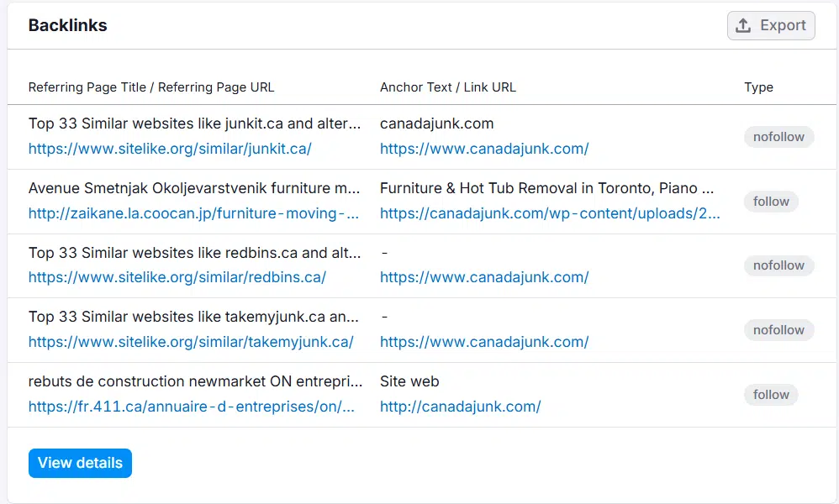Click the Anchor Text / Link URL column header
The image size is (839, 504).
447,87
